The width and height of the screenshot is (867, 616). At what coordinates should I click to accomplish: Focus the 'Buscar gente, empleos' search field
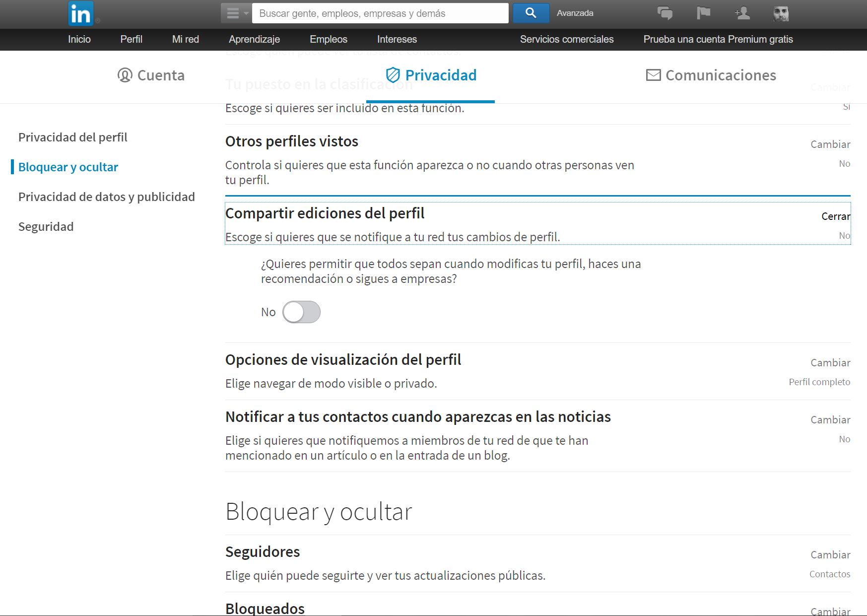click(x=380, y=13)
